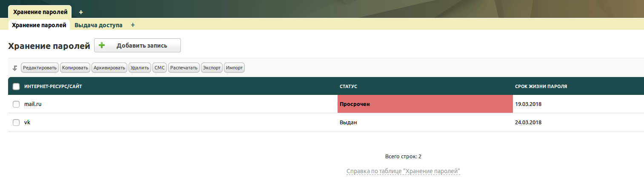Open new top-level tab with plus icon
The width and height of the screenshot is (644, 180).
click(81, 12)
